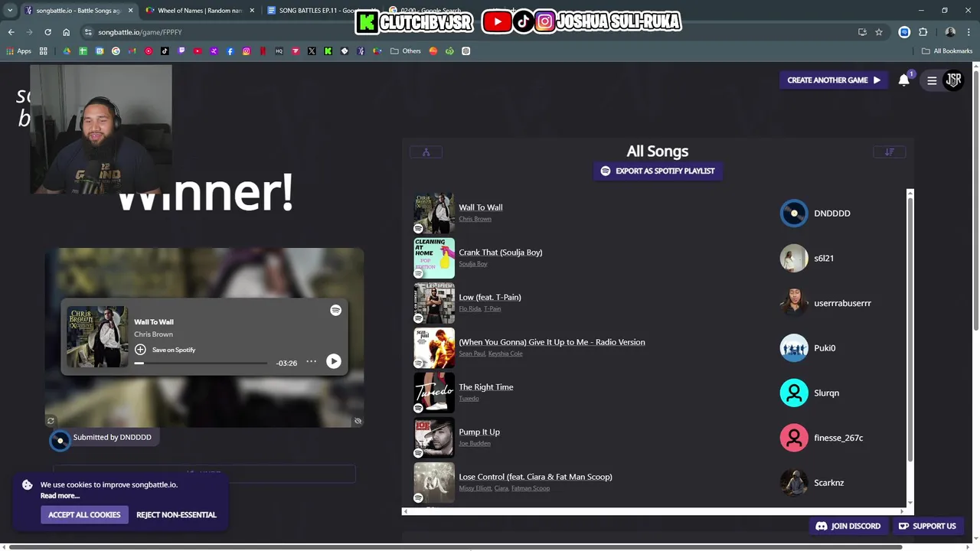The image size is (980, 551).
Task: Click the song list horizontal scrollbar
Action: 652,511
